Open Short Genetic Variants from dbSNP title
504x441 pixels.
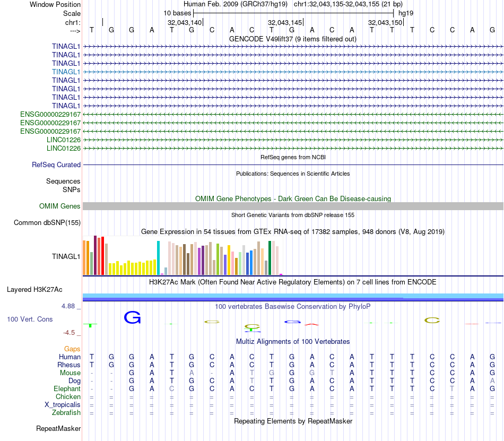click(x=293, y=215)
